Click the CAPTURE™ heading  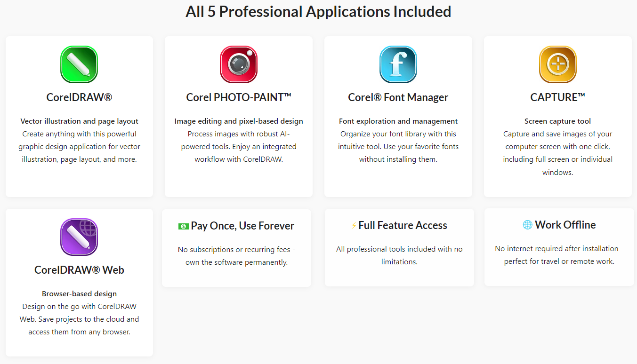click(558, 97)
